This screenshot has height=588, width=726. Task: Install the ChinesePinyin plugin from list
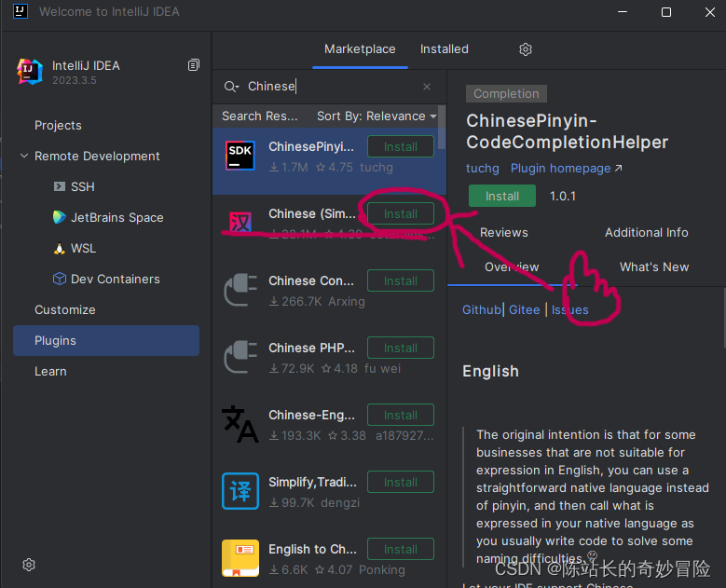(x=401, y=147)
